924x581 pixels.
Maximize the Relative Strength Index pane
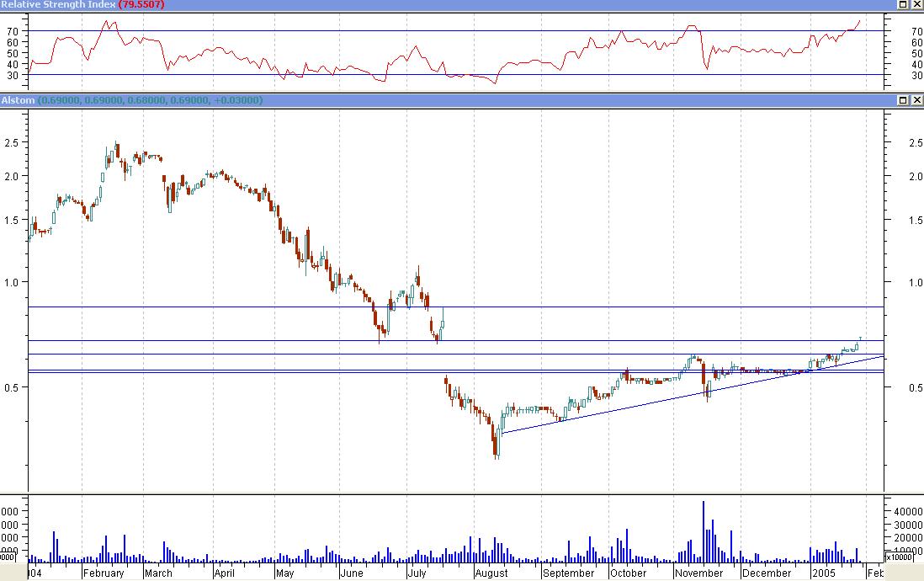(903, 5)
